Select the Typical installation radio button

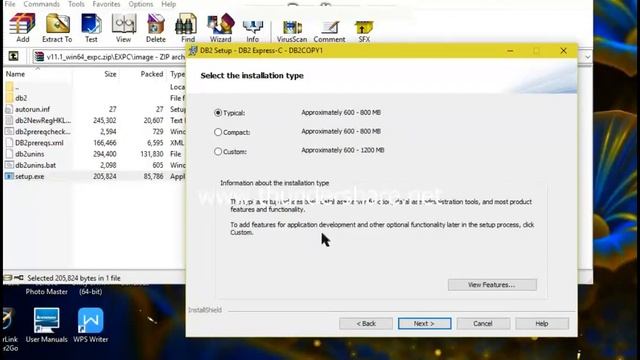pos(218,113)
